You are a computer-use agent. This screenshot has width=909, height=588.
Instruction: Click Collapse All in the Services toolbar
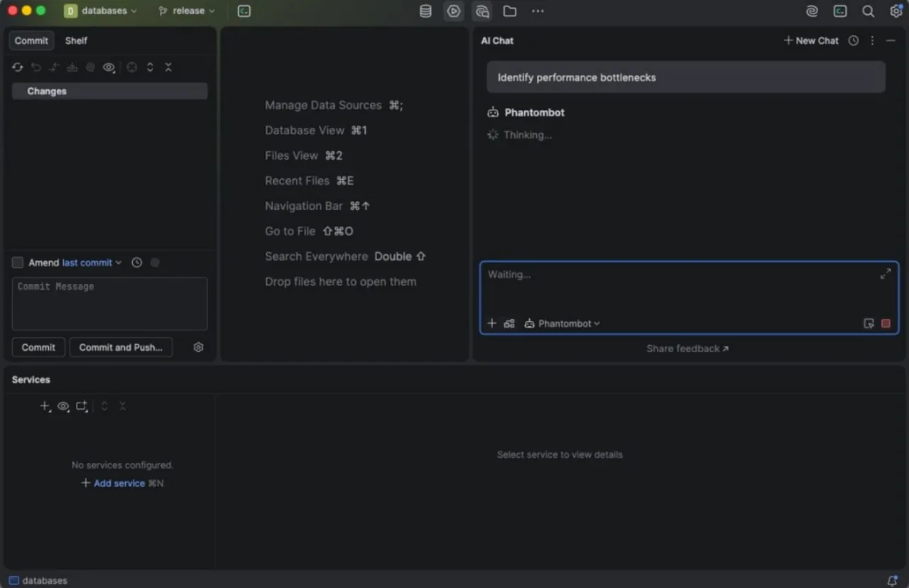pos(123,406)
